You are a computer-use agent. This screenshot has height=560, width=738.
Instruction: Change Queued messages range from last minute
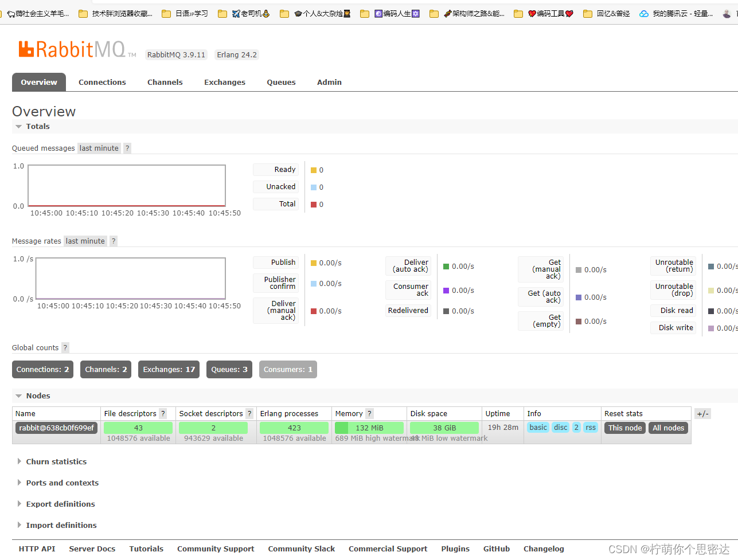pos(99,148)
